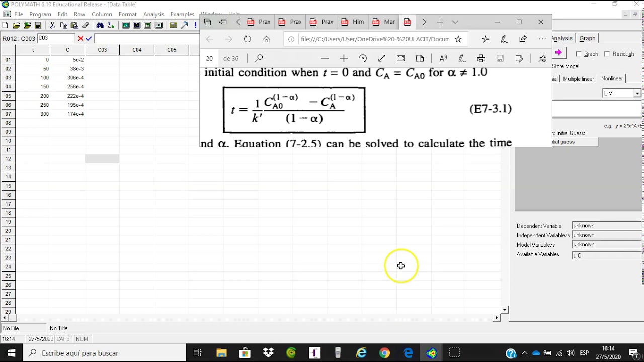Viewport: 644px width, 362px height.
Task: Open the Format menu
Action: (128, 14)
